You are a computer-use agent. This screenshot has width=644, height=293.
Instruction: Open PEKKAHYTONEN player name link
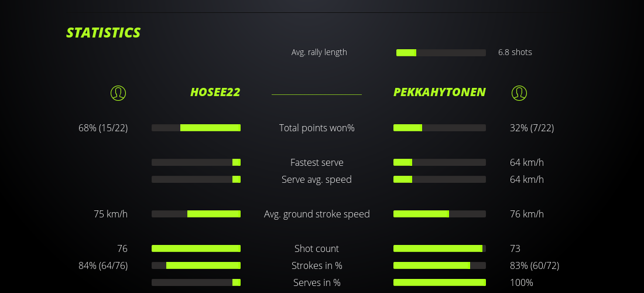[x=439, y=92]
